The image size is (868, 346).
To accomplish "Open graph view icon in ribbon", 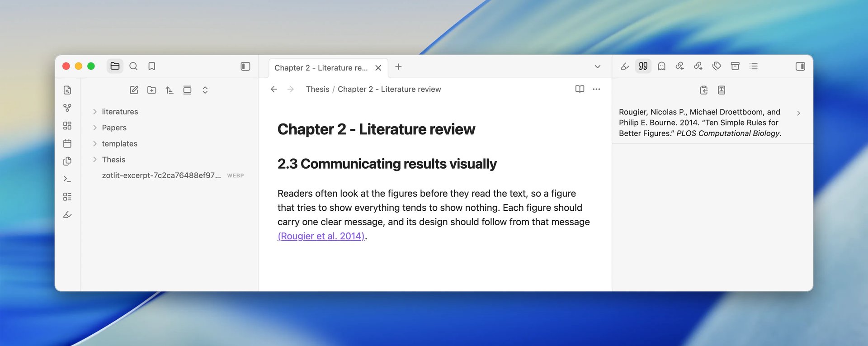I will click(67, 108).
